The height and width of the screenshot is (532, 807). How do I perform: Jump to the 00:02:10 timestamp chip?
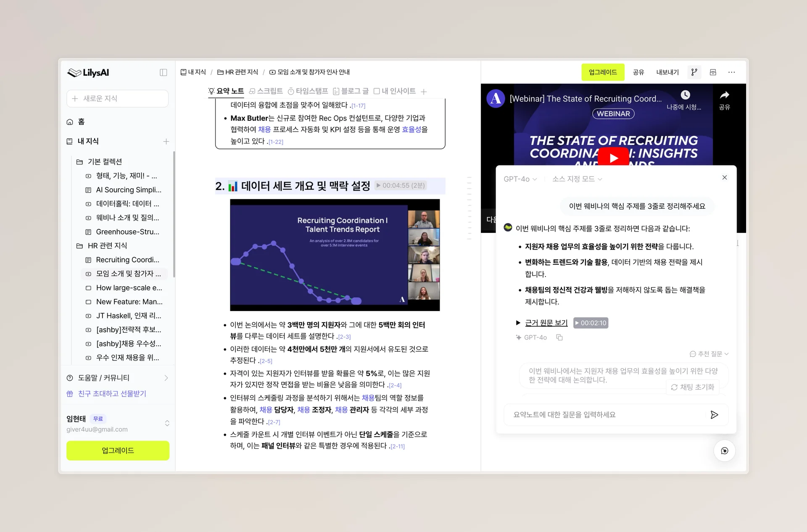pos(591,323)
